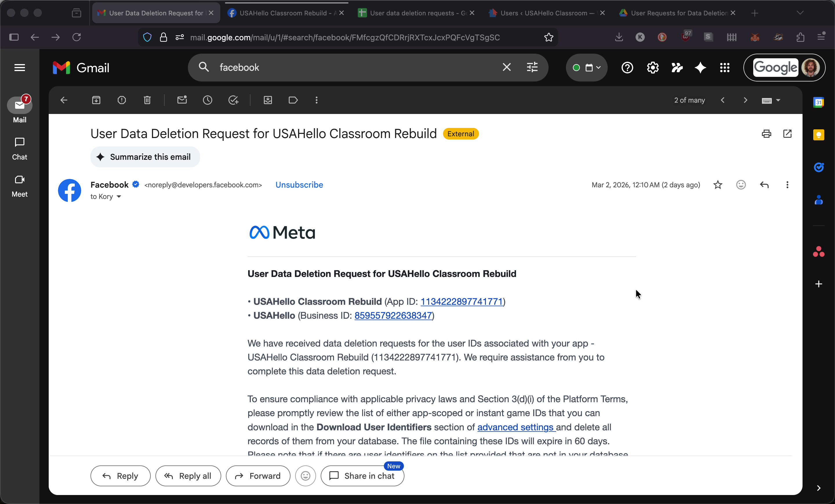Open the Labels icon in toolbar
Viewport: 835px width, 504px height.
click(x=293, y=100)
